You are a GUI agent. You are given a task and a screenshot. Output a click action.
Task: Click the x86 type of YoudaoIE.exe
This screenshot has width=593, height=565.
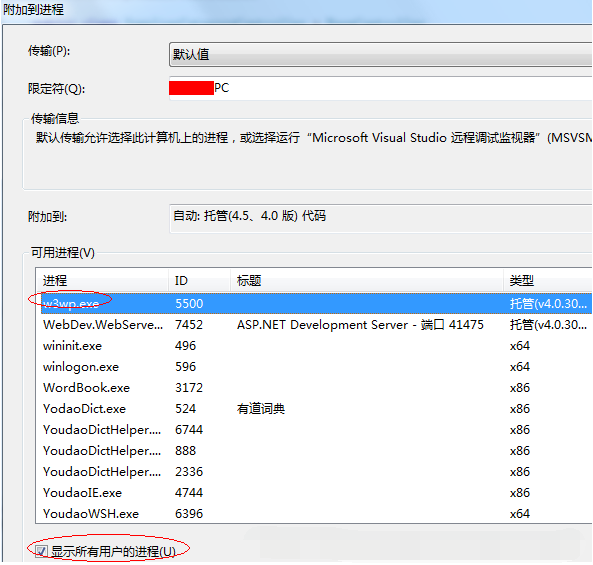(x=520, y=493)
